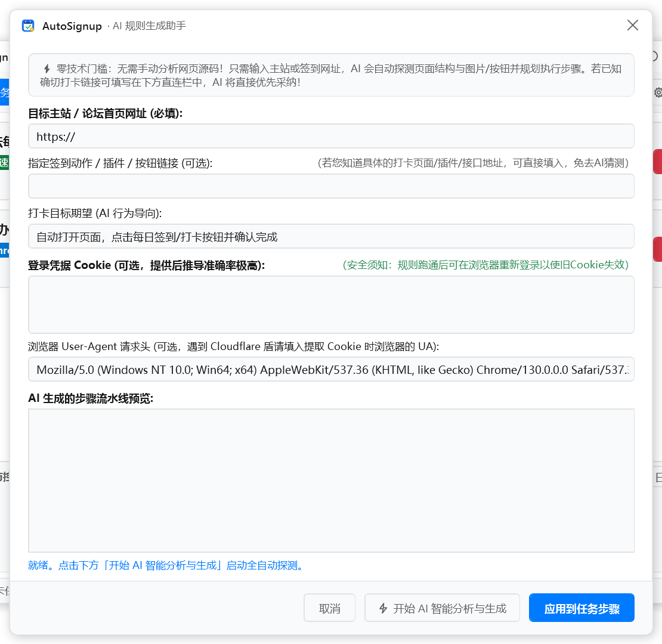The image size is (662, 644).
Task: Click the 取消 button
Action: tap(329, 608)
